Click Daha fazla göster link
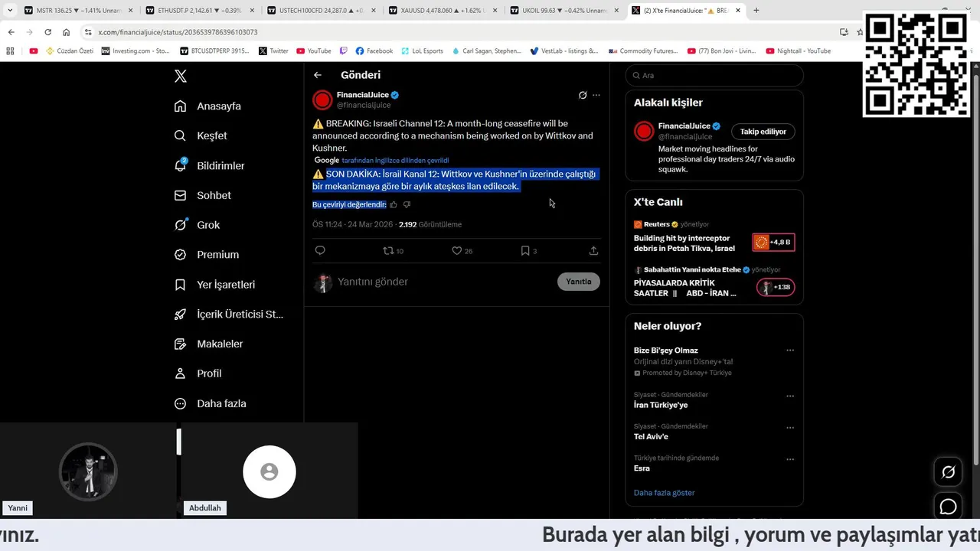This screenshot has height=551, width=980. coord(664,493)
